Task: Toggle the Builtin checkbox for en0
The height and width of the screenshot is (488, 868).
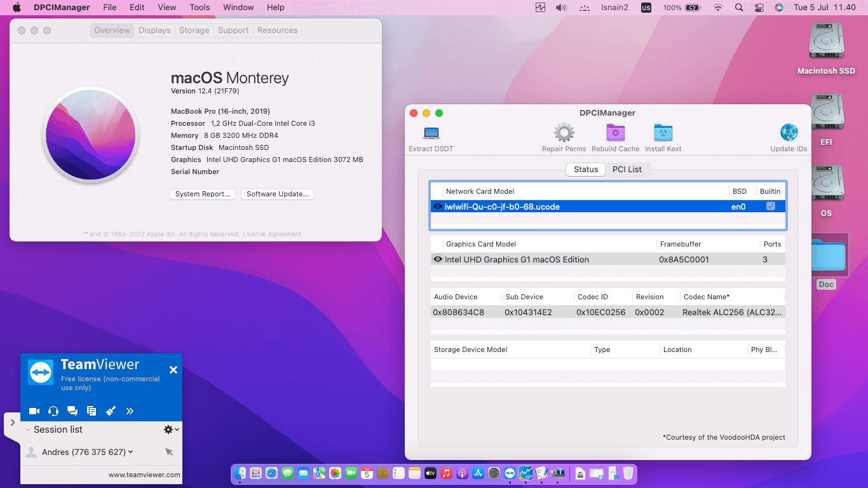Action: tap(771, 206)
